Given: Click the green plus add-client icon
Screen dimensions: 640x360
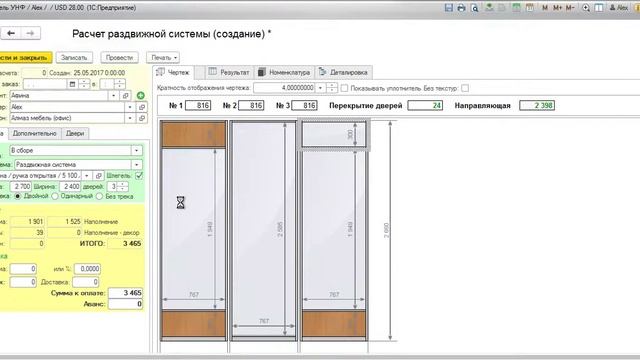Looking at the screenshot, I should pyautogui.click(x=141, y=96).
